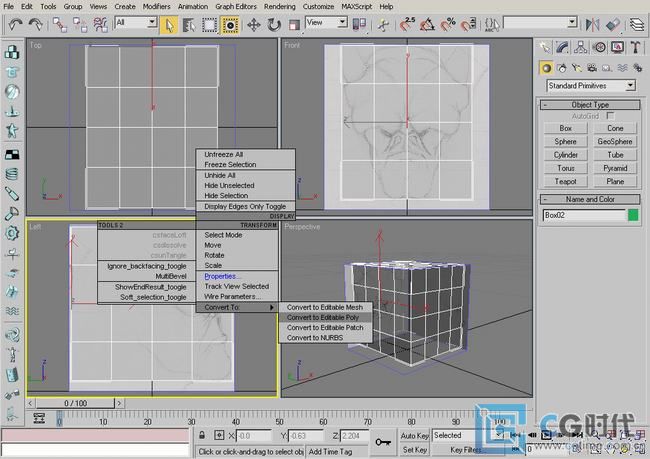Open Select by Name list icon

click(x=189, y=24)
